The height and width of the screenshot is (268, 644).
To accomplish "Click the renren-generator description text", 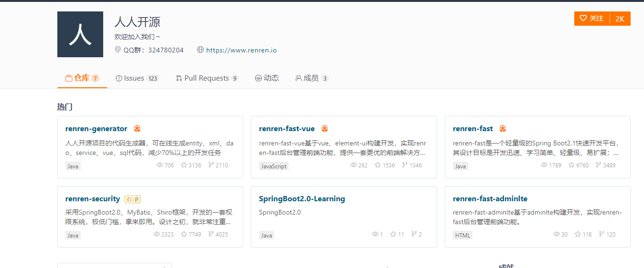I will 150,148.
